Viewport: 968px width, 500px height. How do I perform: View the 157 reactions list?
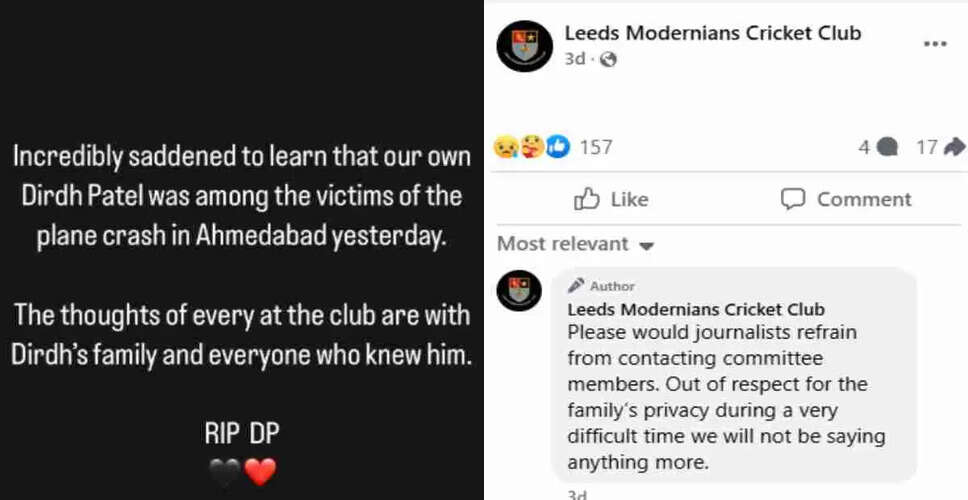[x=595, y=147]
